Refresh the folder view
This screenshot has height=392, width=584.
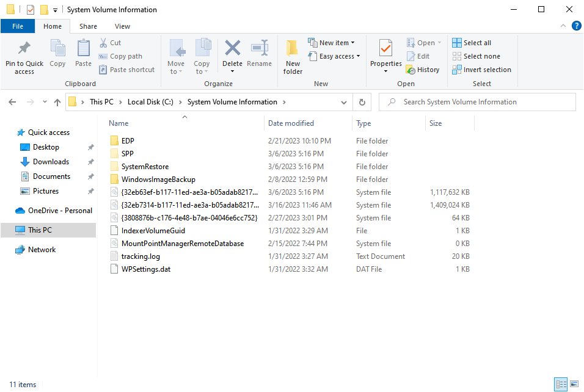pyautogui.click(x=362, y=102)
